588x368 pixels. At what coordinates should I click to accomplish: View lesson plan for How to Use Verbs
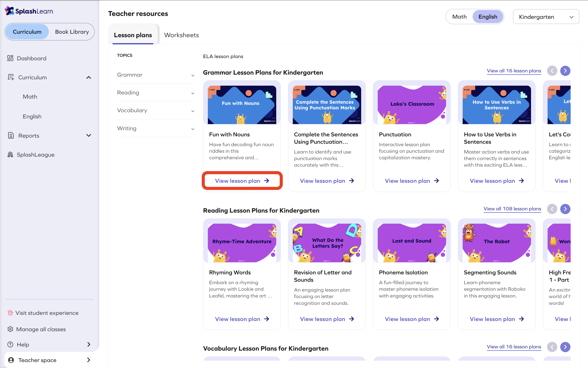tap(497, 181)
